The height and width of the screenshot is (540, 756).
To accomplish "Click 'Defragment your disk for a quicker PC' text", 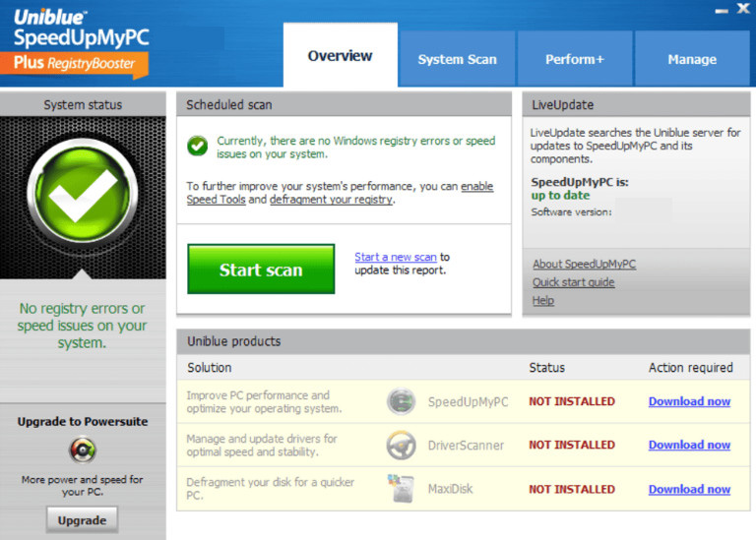I will pyautogui.click(x=270, y=489).
